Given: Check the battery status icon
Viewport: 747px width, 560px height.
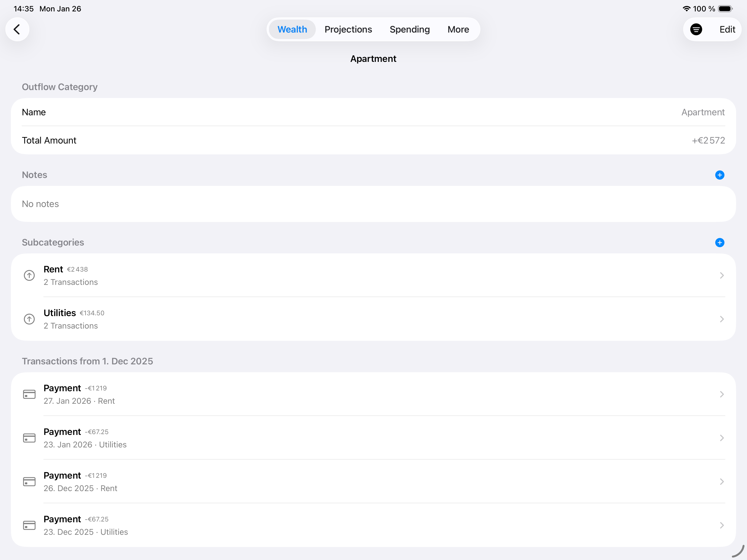Looking at the screenshot, I should [x=725, y=9].
